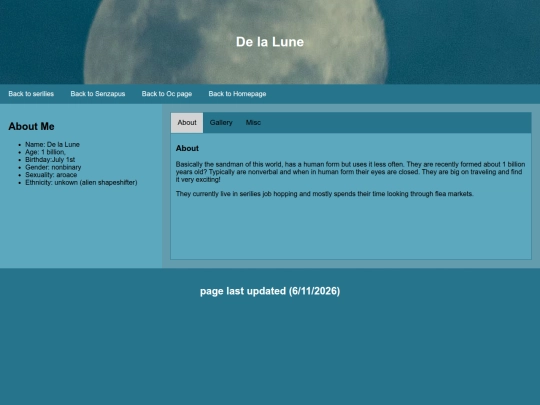540x405 pixels.
Task: Click the bold 'About' heading in panel
Action: click(187, 148)
